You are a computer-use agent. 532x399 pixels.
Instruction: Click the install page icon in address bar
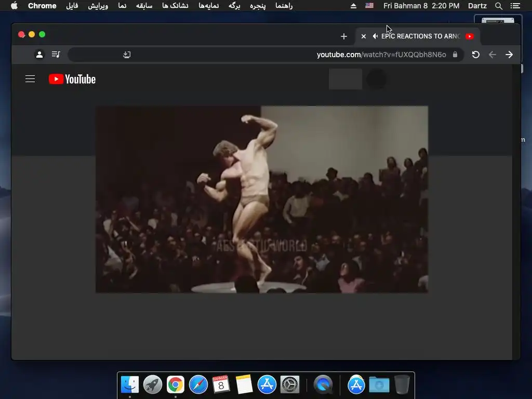pos(127,55)
